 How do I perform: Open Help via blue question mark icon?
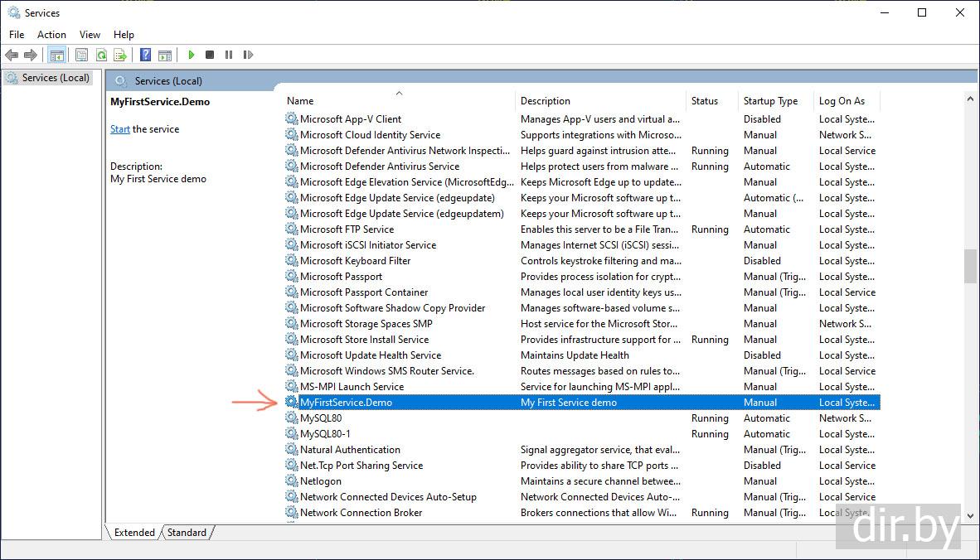[145, 55]
